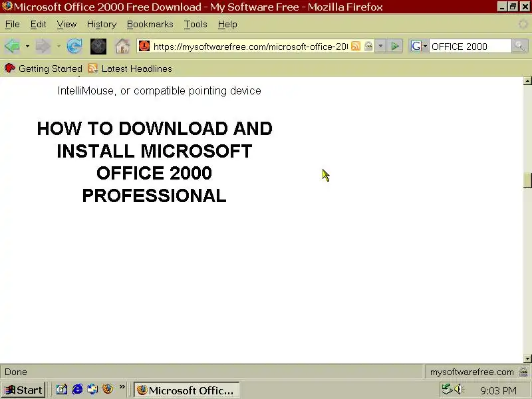Image resolution: width=532 pixels, height=399 pixels.
Task: Open the Getting Started bookmark
Action: click(x=43, y=68)
